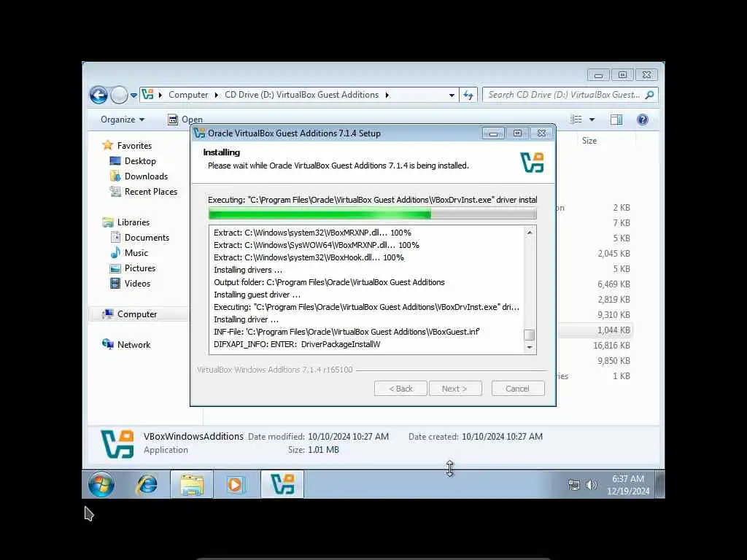Click Cancel in Guest Additions setup
Screen dimensions: 747x560
point(517,389)
